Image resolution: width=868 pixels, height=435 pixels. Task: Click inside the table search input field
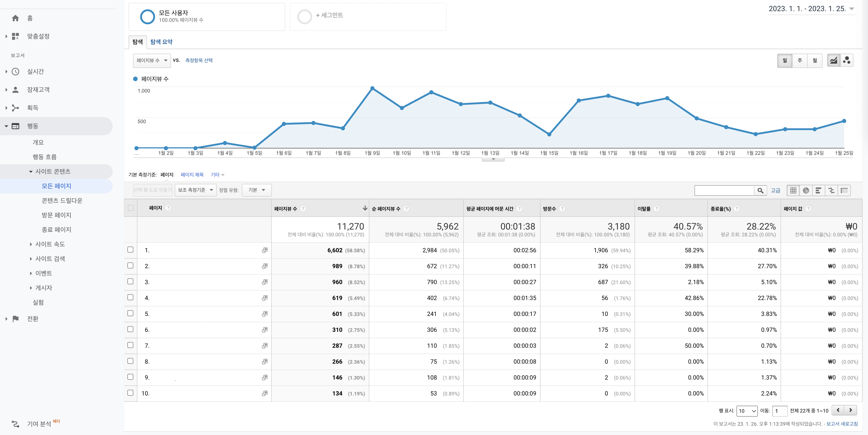click(724, 190)
